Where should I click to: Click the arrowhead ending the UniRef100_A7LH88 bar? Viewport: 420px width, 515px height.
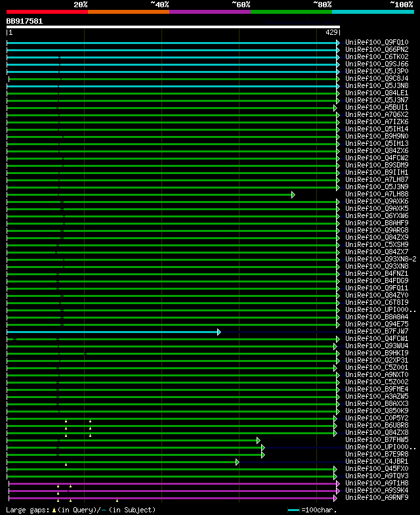tap(293, 194)
